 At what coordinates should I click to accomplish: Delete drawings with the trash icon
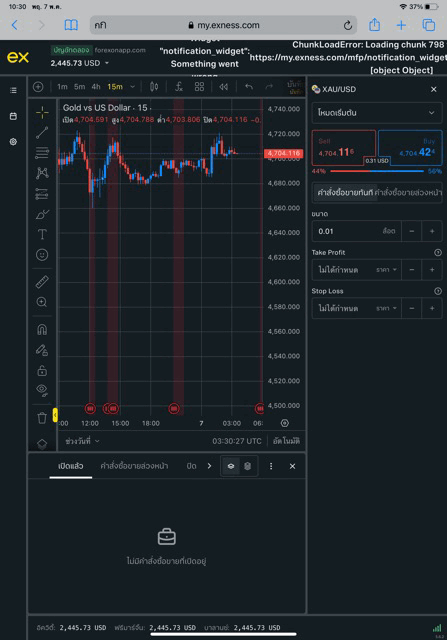[42, 418]
